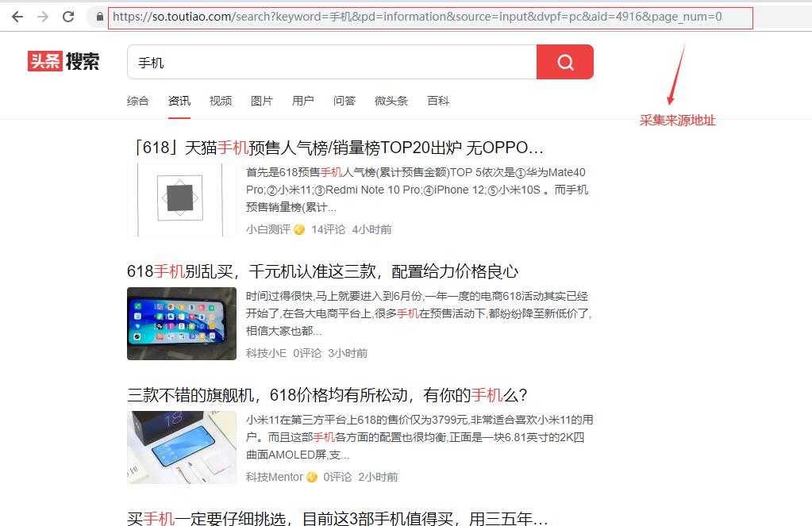This screenshot has height=526, width=812.
Task: Select the 资讯 tab
Action: coord(179,101)
